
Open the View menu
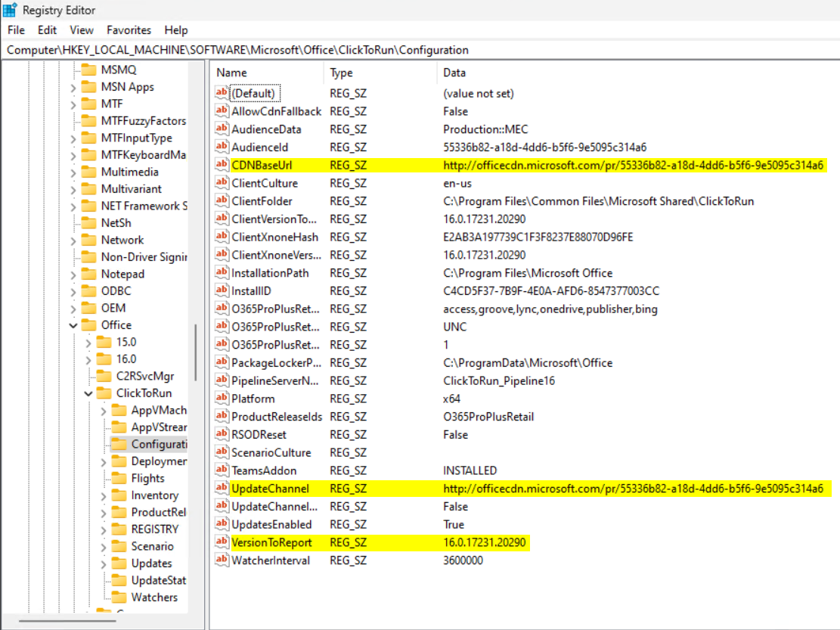click(82, 30)
